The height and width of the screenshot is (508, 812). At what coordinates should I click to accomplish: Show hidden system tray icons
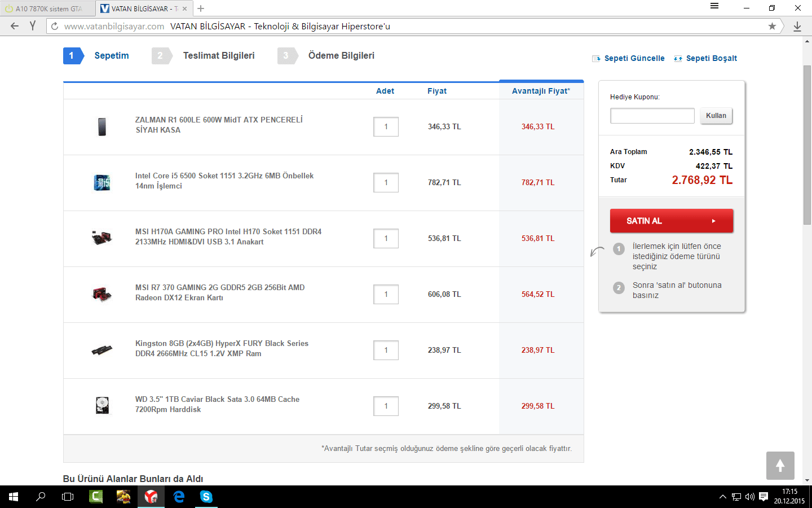(722, 497)
